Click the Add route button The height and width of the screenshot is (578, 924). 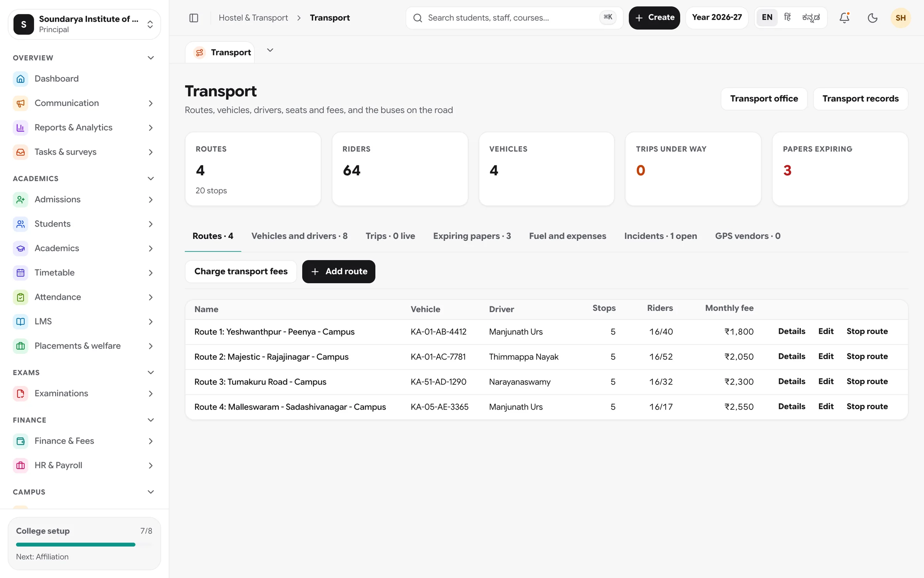pyautogui.click(x=338, y=271)
